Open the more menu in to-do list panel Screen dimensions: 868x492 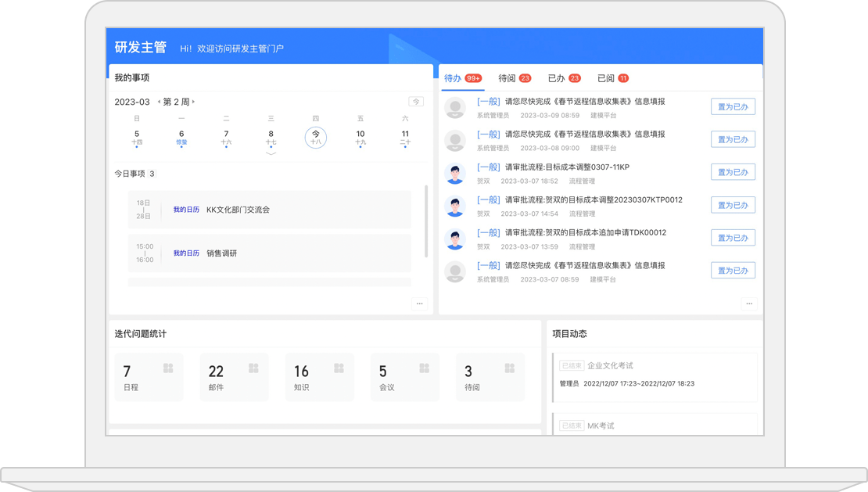(x=748, y=303)
